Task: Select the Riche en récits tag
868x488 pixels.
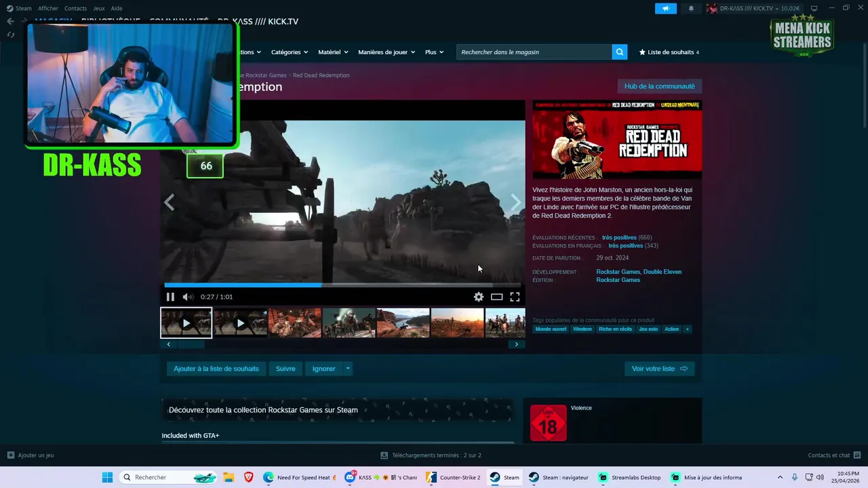Action: coord(615,329)
